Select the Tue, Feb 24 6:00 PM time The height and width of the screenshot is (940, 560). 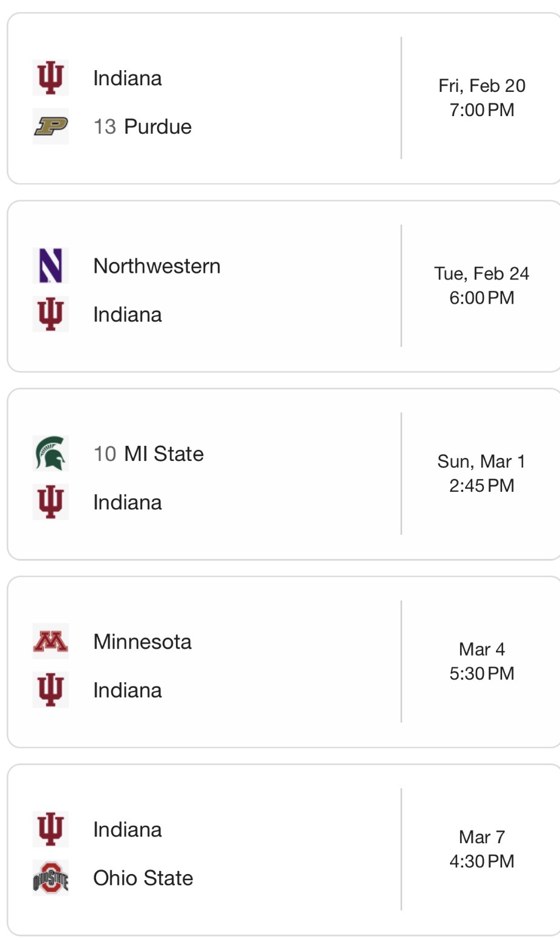482,286
